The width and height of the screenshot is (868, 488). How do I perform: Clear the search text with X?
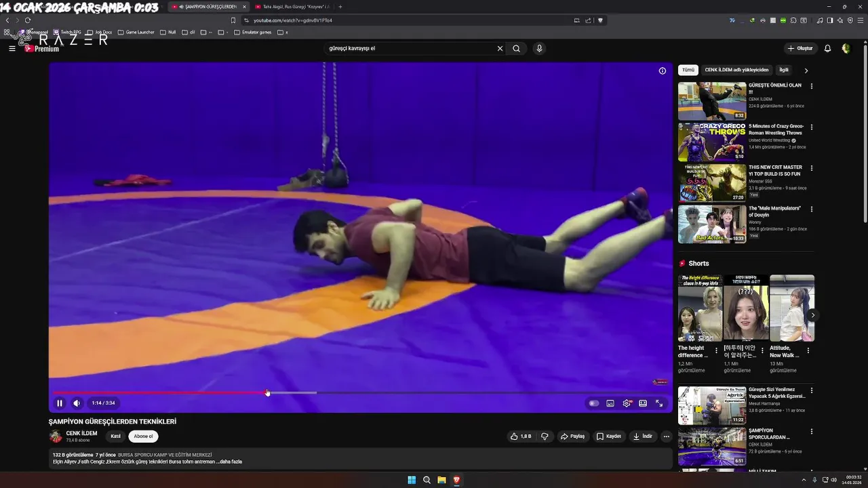(x=500, y=48)
